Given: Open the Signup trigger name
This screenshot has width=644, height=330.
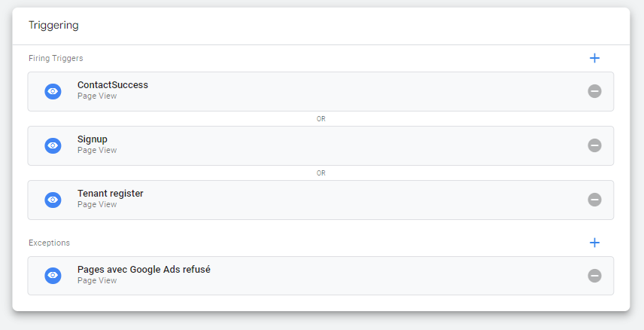Looking at the screenshot, I should coord(93,139).
